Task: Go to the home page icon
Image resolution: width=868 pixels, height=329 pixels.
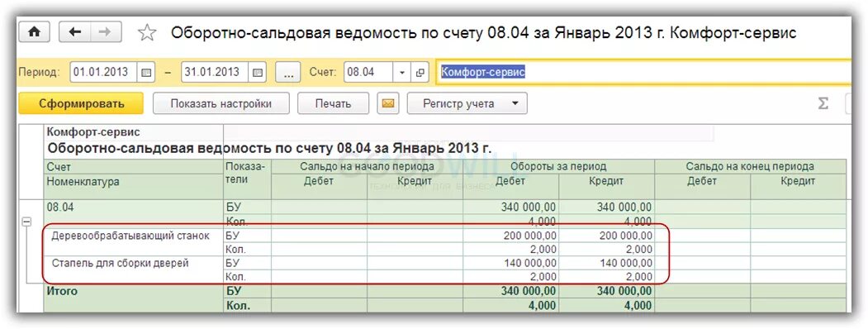Action: [x=35, y=32]
